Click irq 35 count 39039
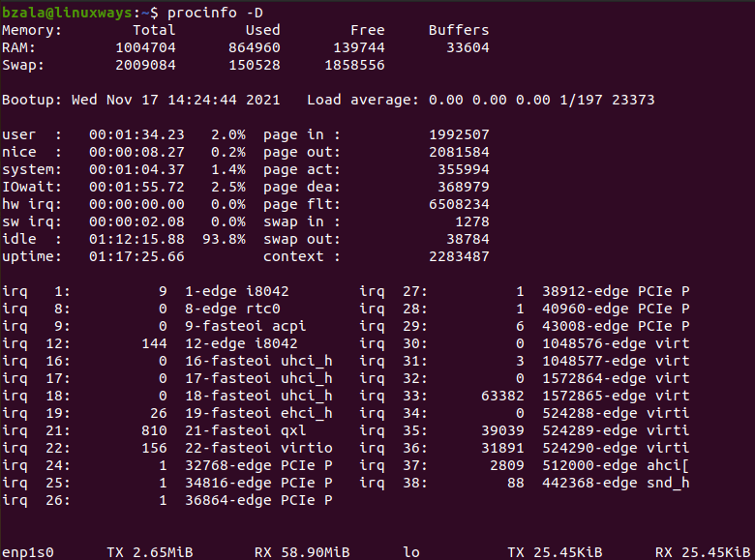The image size is (755, 560). pos(502,430)
